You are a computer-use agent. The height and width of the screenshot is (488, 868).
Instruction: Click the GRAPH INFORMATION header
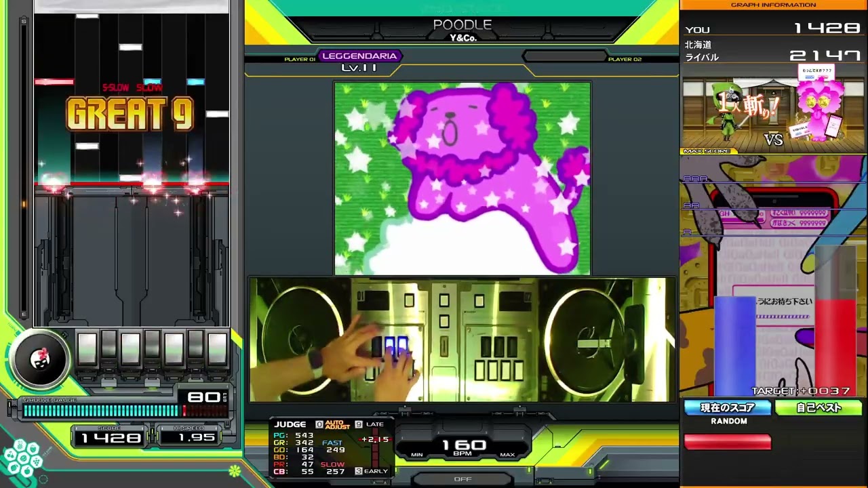click(774, 5)
